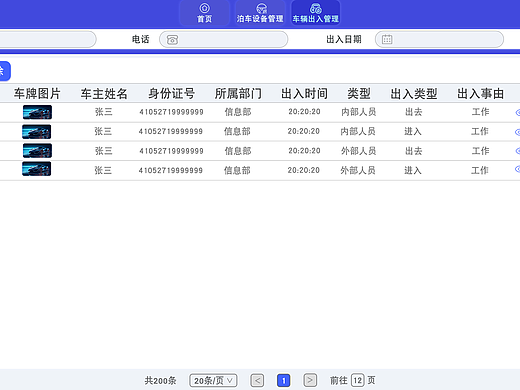Click the 出入事由 column header
520x390 pixels.
[480, 94]
